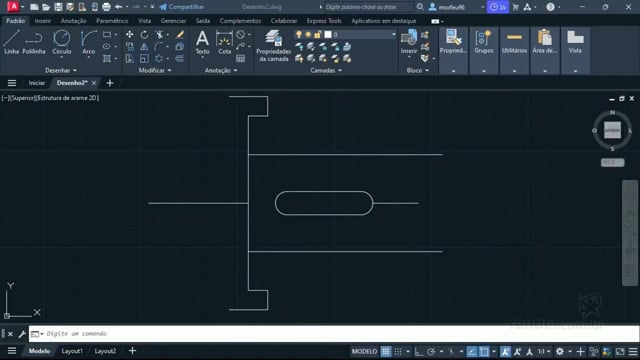Toggle the grid display in status bar
640x360 pixels.
(385, 351)
